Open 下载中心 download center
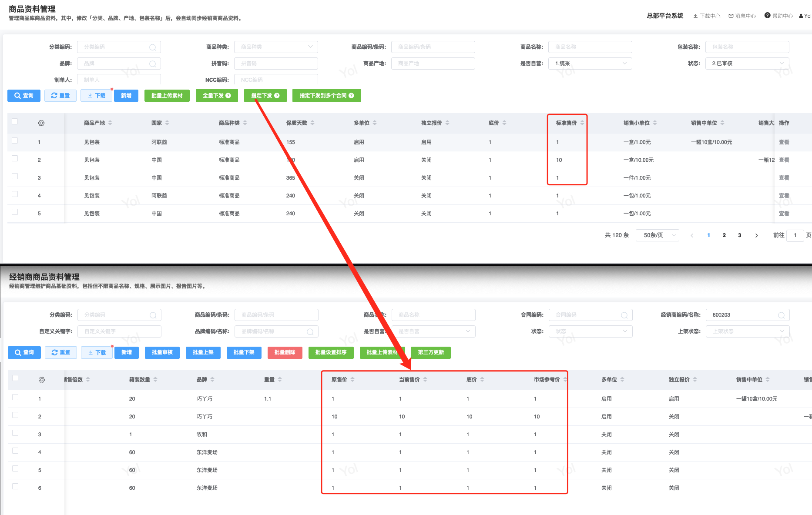The image size is (812, 515). pos(707,16)
